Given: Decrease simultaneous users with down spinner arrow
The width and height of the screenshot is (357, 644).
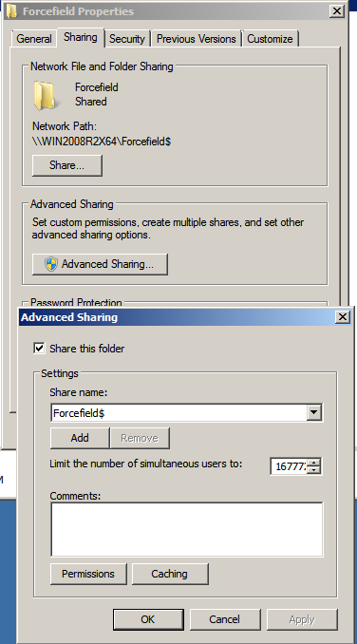Looking at the screenshot, I should 314,470.
